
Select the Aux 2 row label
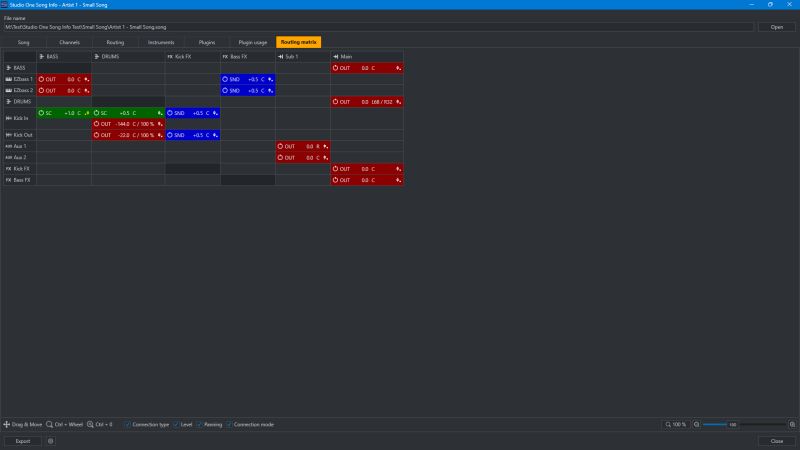coord(19,158)
